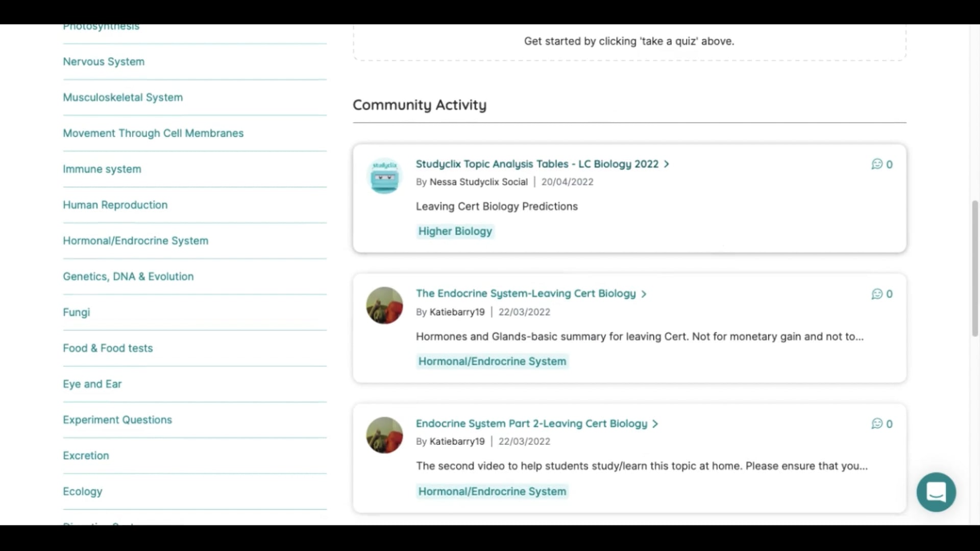Open Katiebarry19's profile avatar on the second post
Image resolution: width=980 pixels, height=551 pixels.
(x=384, y=306)
